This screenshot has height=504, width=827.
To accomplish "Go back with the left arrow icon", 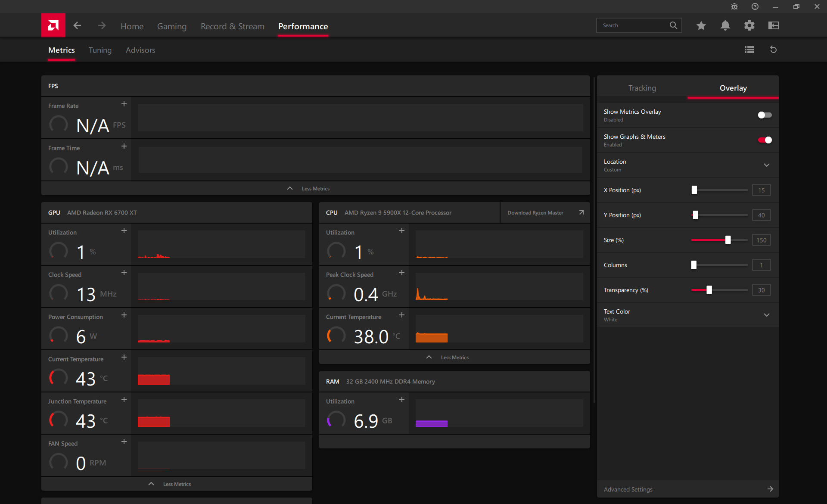I will 77,26.
